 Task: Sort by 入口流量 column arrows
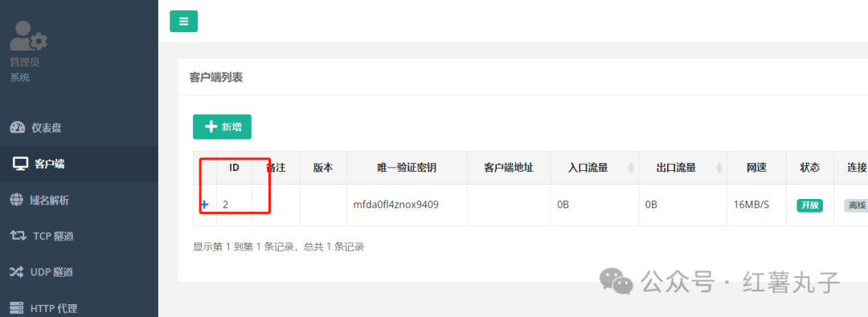(632, 168)
